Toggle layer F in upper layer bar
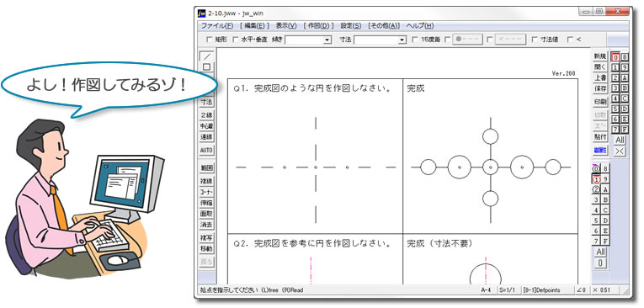The width and height of the screenshot is (644, 308). point(625,130)
